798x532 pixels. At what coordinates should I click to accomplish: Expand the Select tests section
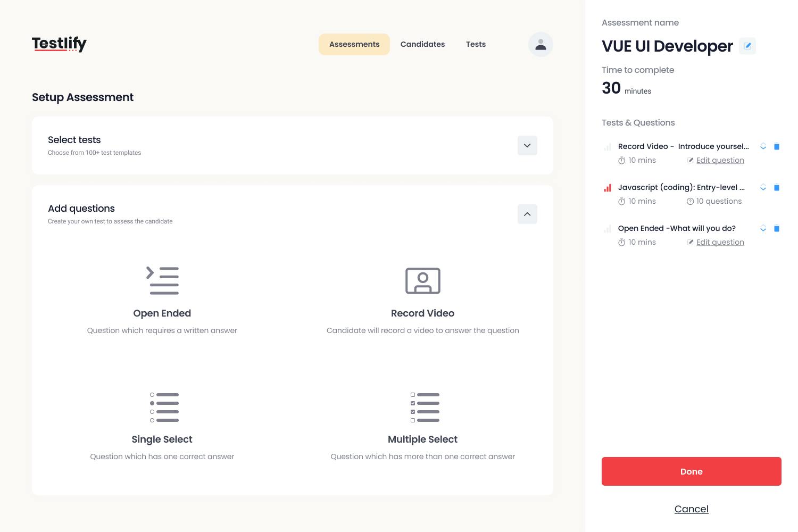[527, 145]
